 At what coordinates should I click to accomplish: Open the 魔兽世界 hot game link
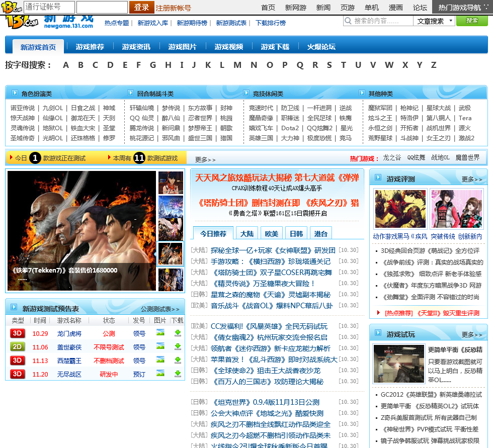pyautogui.click(x=467, y=157)
